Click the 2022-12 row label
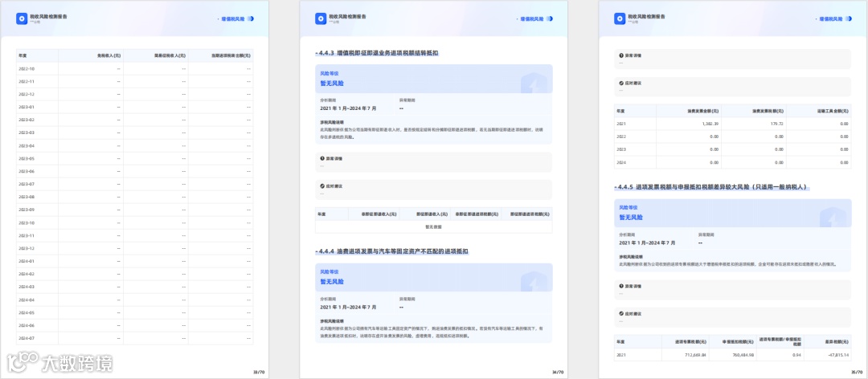 (x=27, y=94)
